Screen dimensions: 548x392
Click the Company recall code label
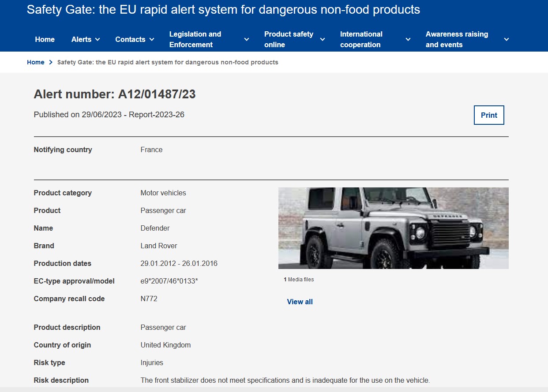coord(69,299)
